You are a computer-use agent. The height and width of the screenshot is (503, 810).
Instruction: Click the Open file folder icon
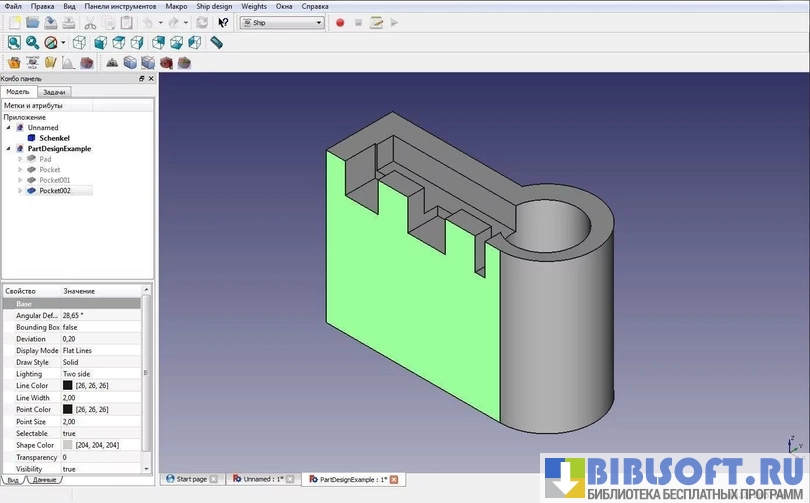click(32, 22)
